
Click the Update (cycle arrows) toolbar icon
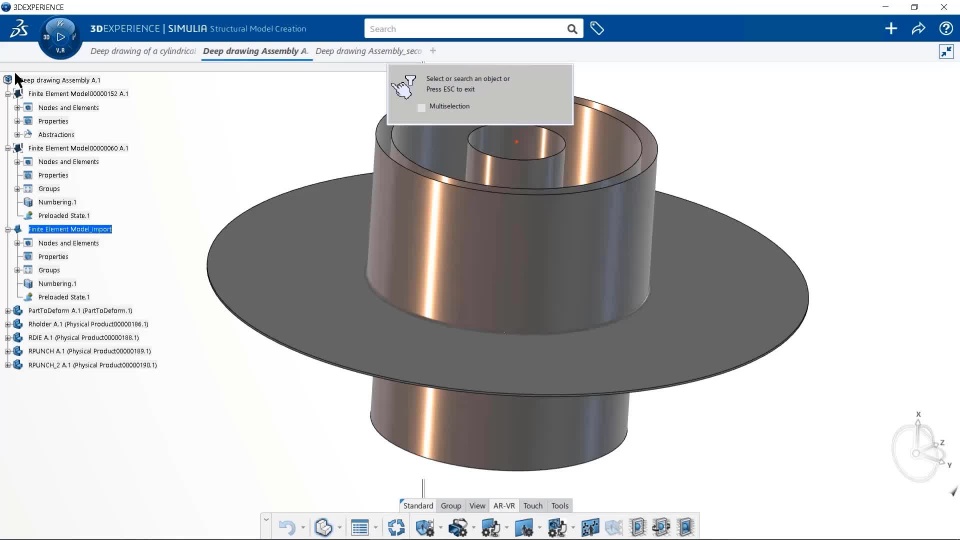pyautogui.click(x=397, y=527)
